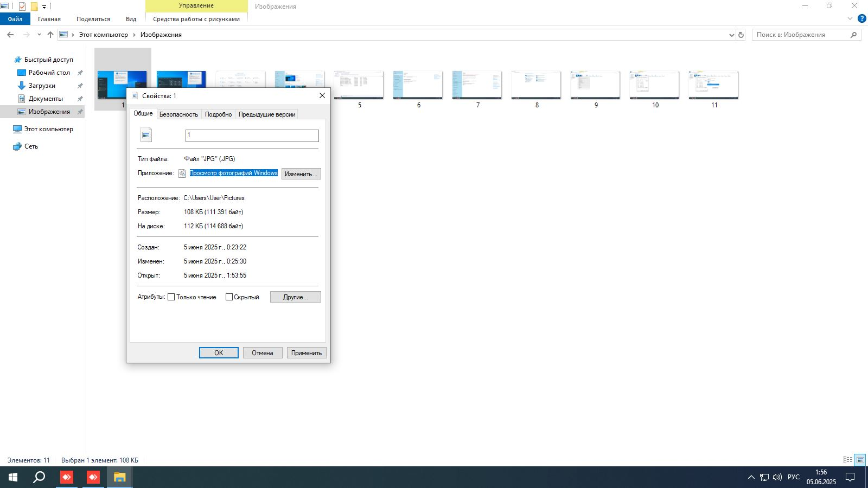
Task: Open the blue help question mark icon
Action: point(861,18)
